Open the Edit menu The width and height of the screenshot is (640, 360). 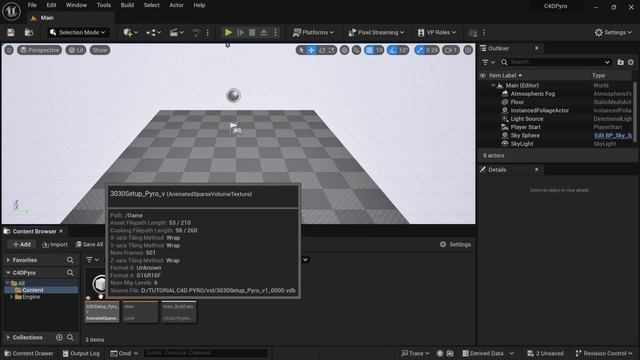(x=51, y=5)
